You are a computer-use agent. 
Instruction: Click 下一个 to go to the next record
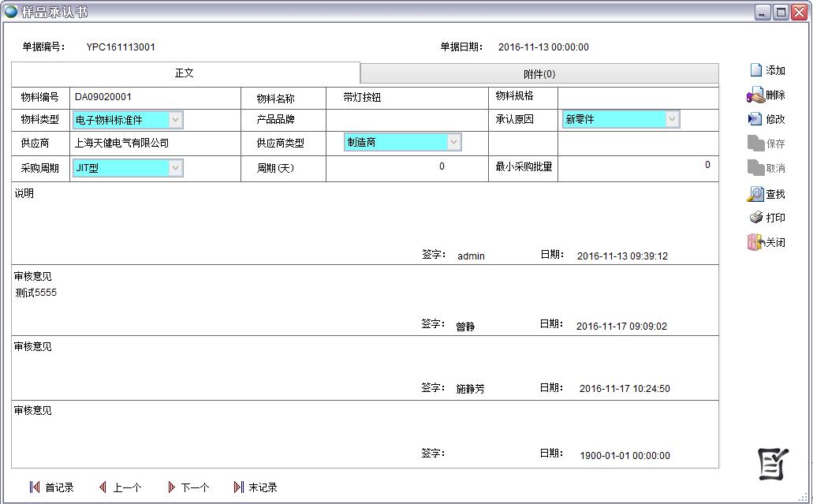188,487
